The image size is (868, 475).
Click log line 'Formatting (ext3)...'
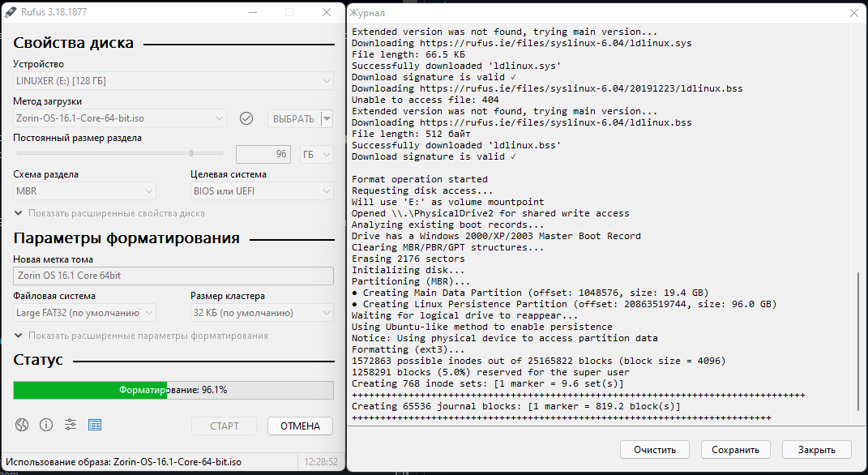point(408,349)
